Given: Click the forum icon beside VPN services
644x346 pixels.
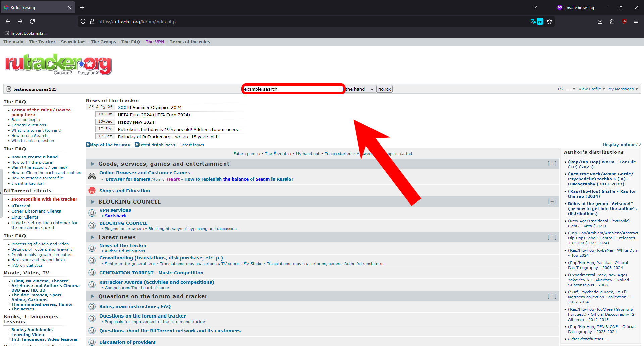Looking at the screenshot, I should click(92, 213).
